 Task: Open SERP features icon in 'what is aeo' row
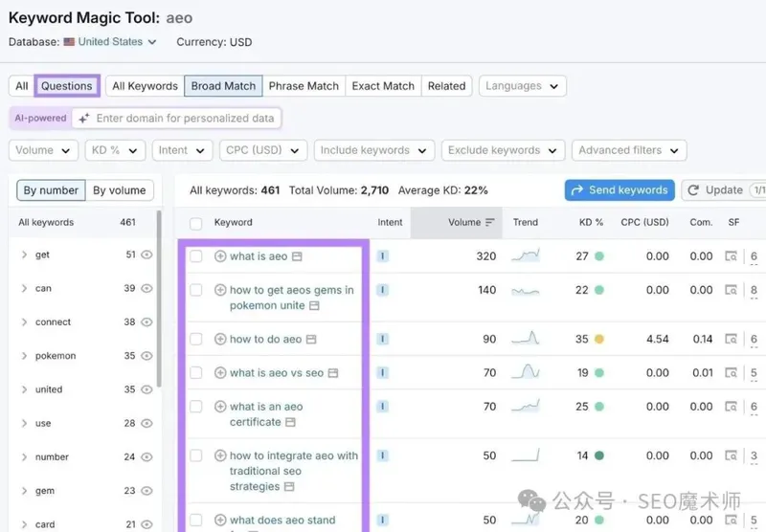(x=732, y=256)
